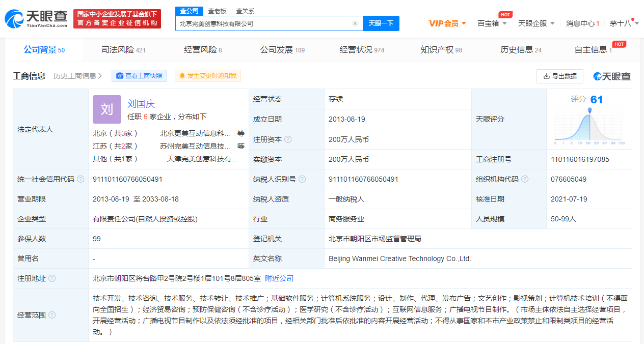
Task: Switch to the 经营状况 tab
Action: [362, 50]
